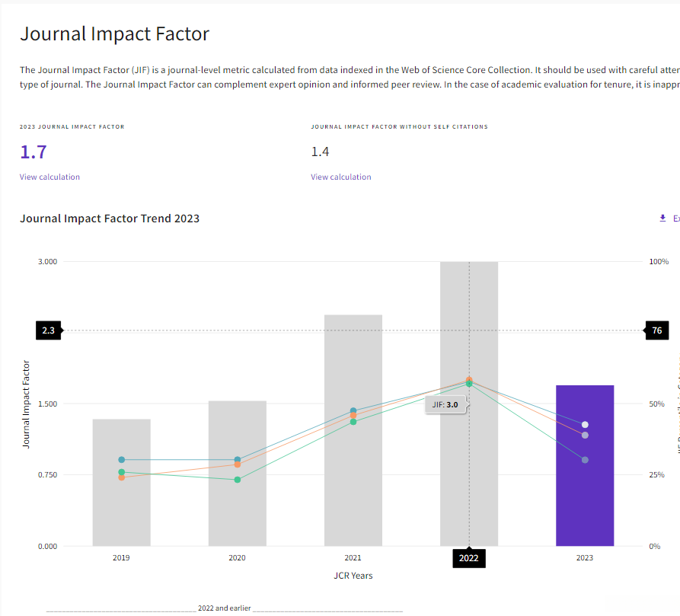Click the 76 percentile marker on right axis
The image size is (680, 616).
(657, 330)
